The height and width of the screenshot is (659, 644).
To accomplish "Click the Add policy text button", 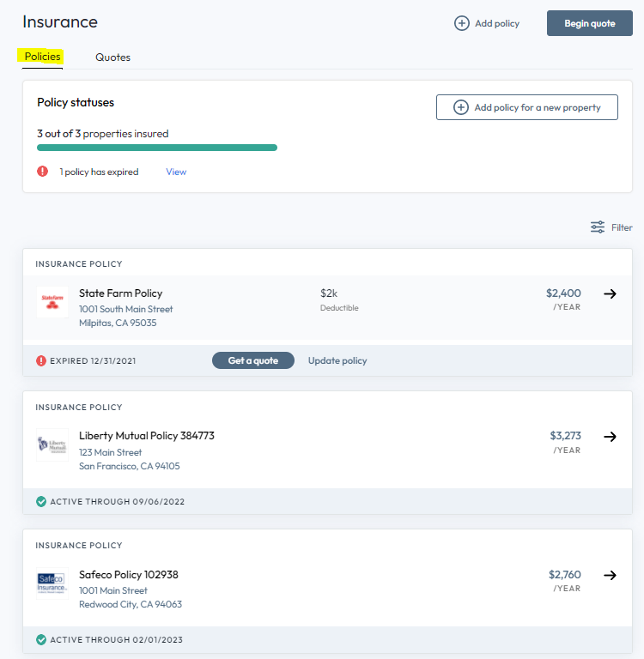I will pyautogui.click(x=497, y=23).
